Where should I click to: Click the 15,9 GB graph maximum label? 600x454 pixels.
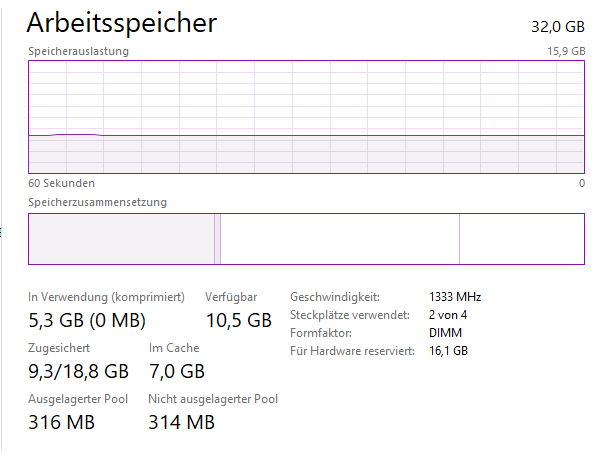tap(564, 51)
